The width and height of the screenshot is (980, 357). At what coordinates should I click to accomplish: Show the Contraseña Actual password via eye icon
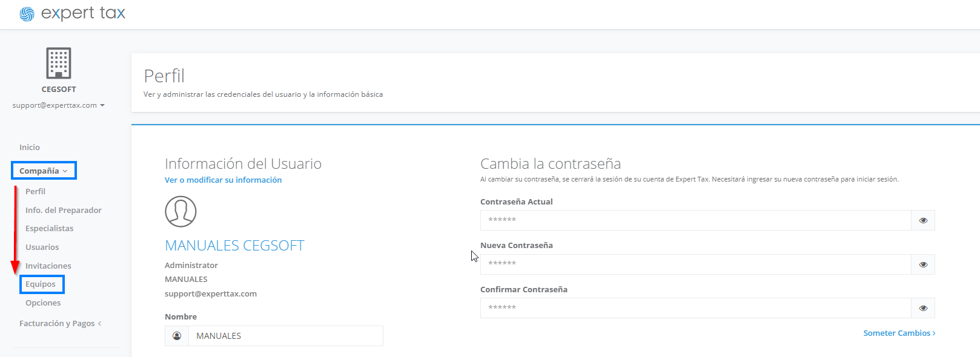point(923,220)
